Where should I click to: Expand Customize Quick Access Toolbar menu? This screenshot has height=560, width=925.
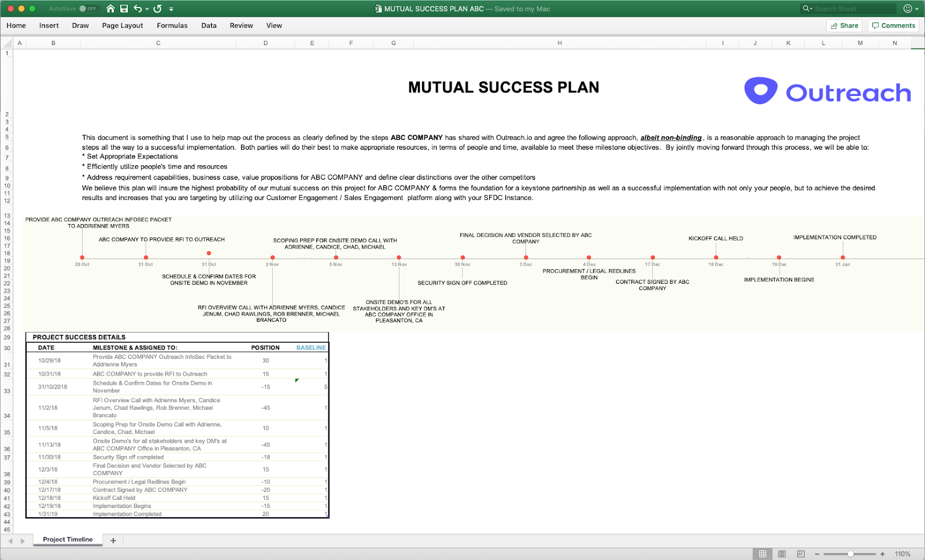coord(171,9)
